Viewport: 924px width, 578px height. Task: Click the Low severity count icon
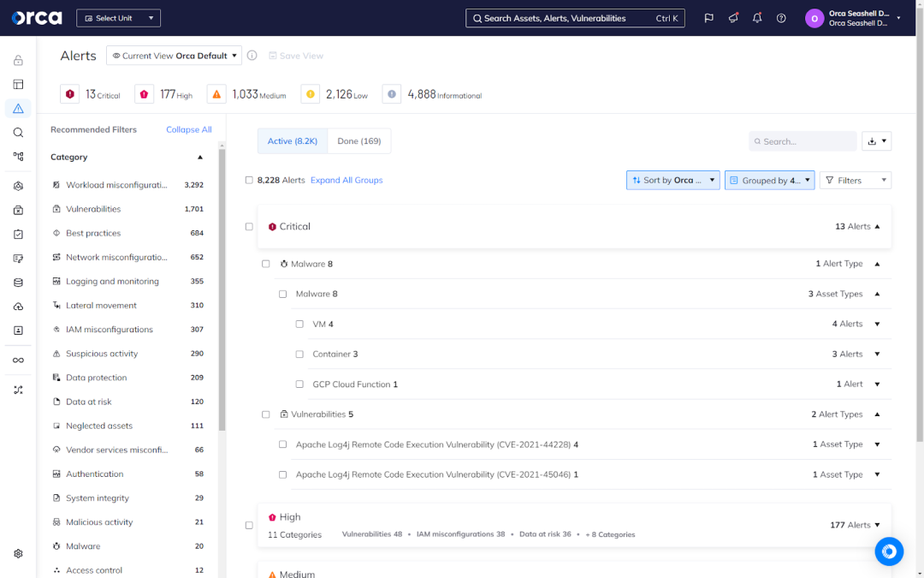[310, 94]
